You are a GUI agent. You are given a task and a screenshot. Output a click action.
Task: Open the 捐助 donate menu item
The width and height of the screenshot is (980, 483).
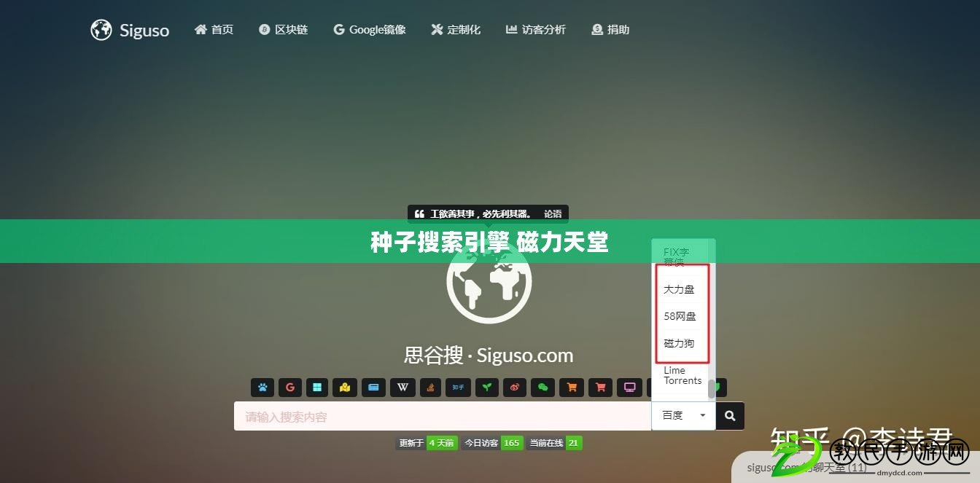610,30
